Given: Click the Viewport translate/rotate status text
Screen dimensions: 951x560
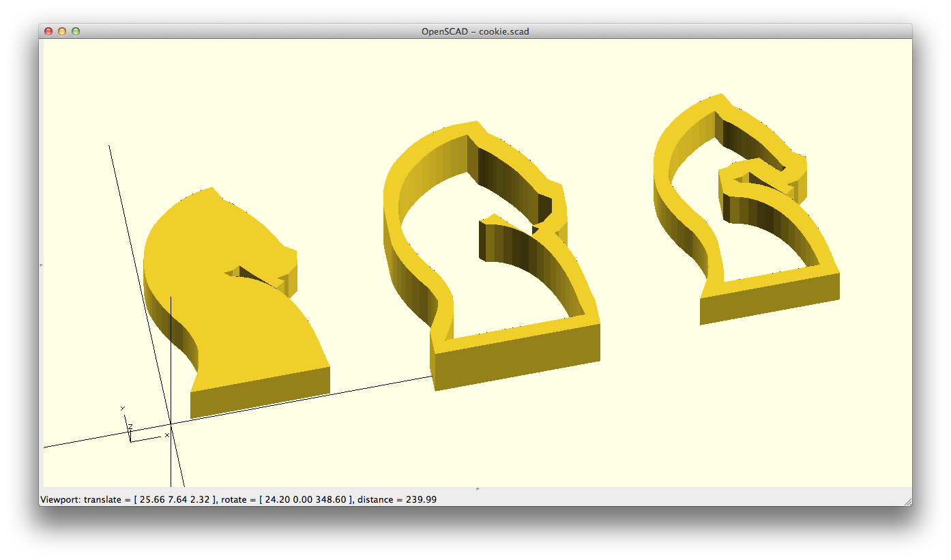Looking at the screenshot, I should pyautogui.click(x=239, y=500).
